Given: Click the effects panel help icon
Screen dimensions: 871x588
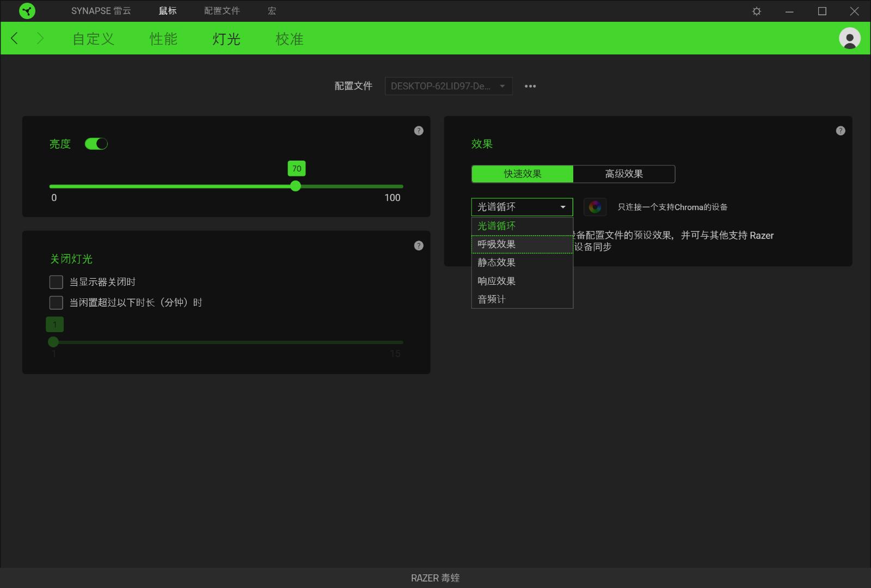Looking at the screenshot, I should click(x=841, y=131).
